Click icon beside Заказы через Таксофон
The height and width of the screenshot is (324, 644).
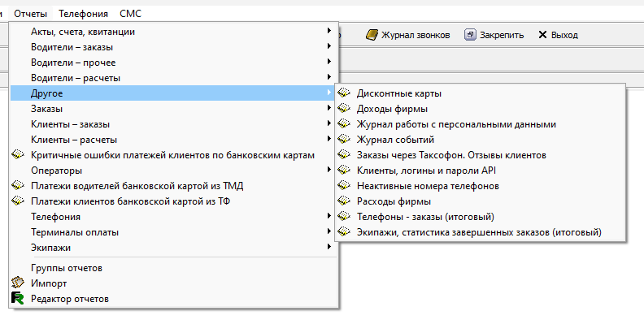click(344, 154)
